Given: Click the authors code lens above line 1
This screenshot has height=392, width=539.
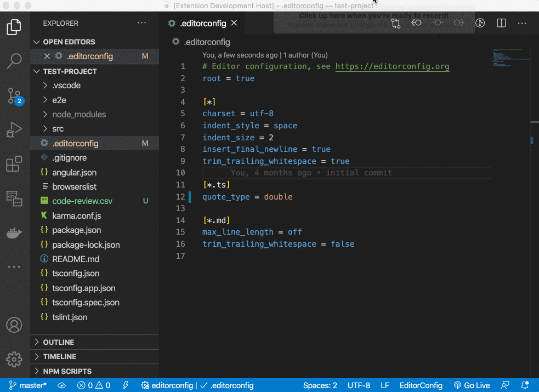Looking at the screenshot, I should pos(265,55).
